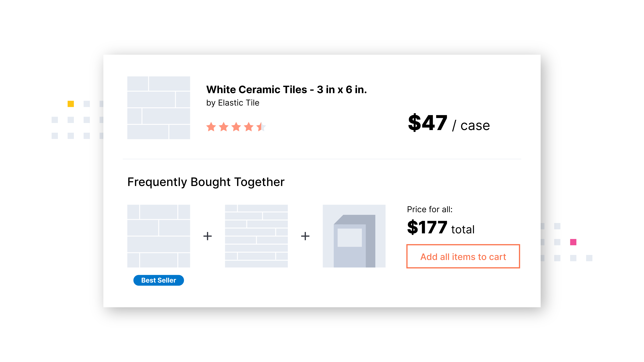
Task: Click the Frequently Bought Together heading
Action: pos(206,182)
